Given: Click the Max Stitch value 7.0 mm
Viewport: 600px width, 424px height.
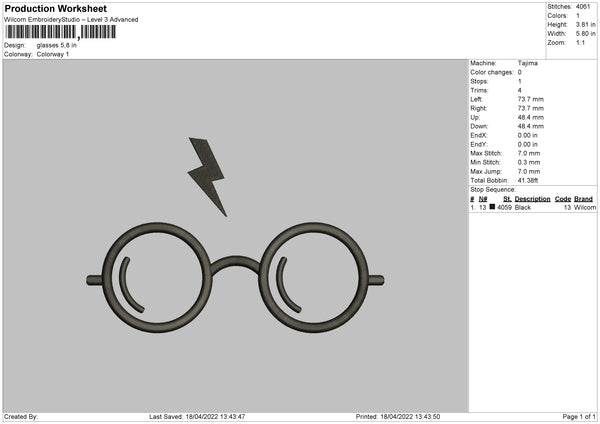Looking at the screenshot, I should tap(529, 153).
